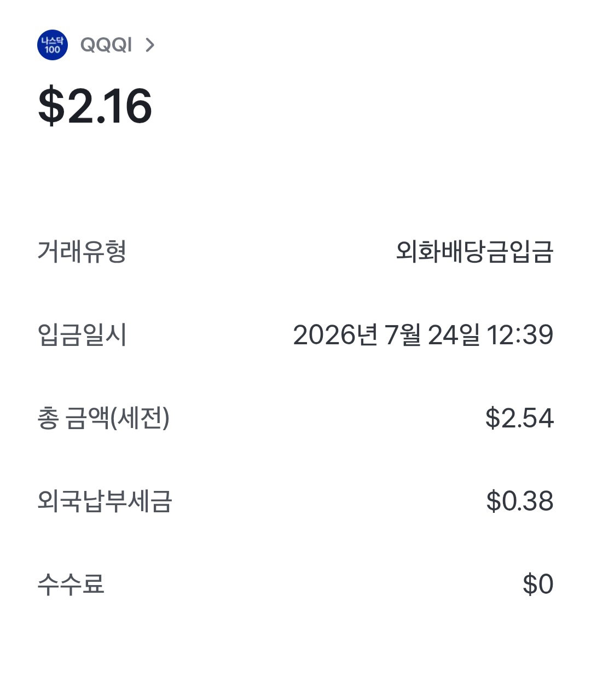Click the 총 금액(세전) label
The height and width of the screenshot is (700, 591).
point(103,418)
